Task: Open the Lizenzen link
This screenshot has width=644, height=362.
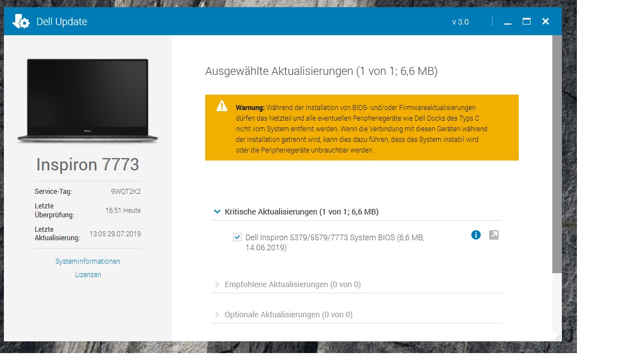Action: (x=87, y=275)
